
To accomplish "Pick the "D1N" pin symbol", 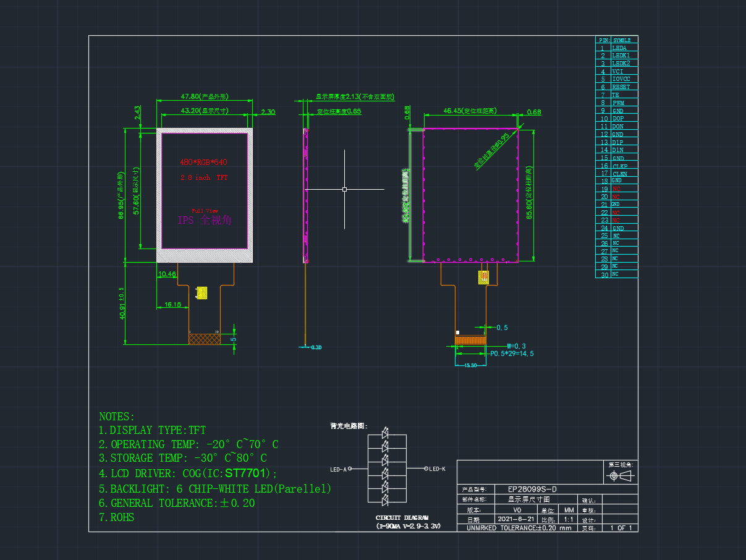I will pos(617,150).
